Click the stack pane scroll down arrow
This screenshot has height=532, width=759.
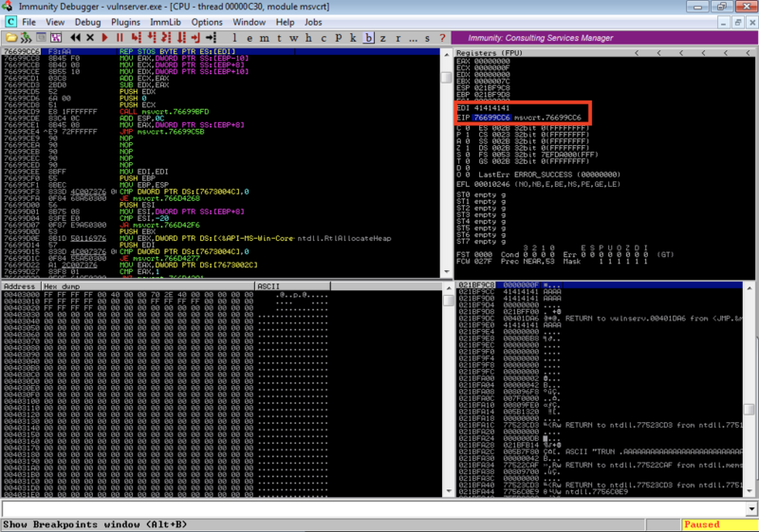(x=750, y=491)
